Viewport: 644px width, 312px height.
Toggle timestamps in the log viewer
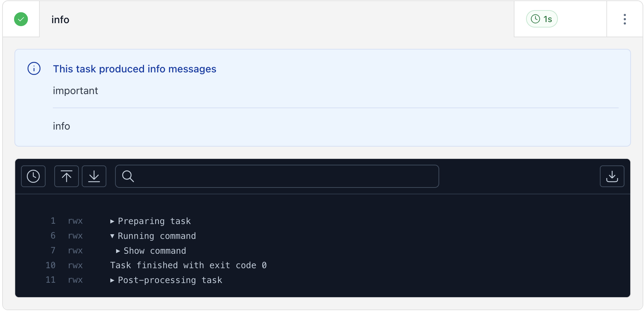click(x=33, y=176)
